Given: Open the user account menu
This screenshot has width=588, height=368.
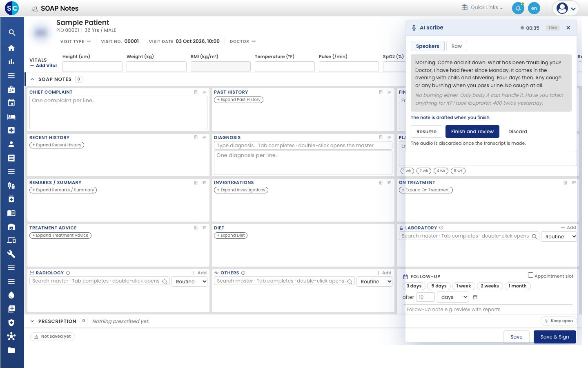Looking at the screenshot, I should coord(566,8).
